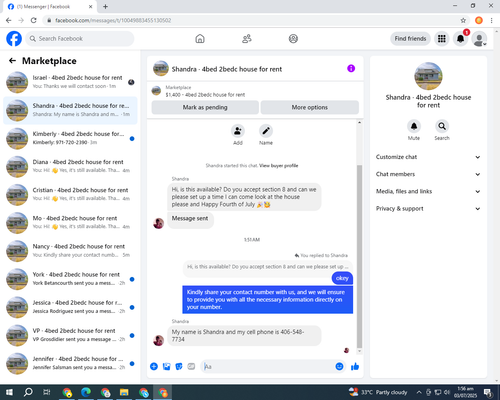The image size is (500, 400).
Task: Click Mark as pending button
Action: 205,107
